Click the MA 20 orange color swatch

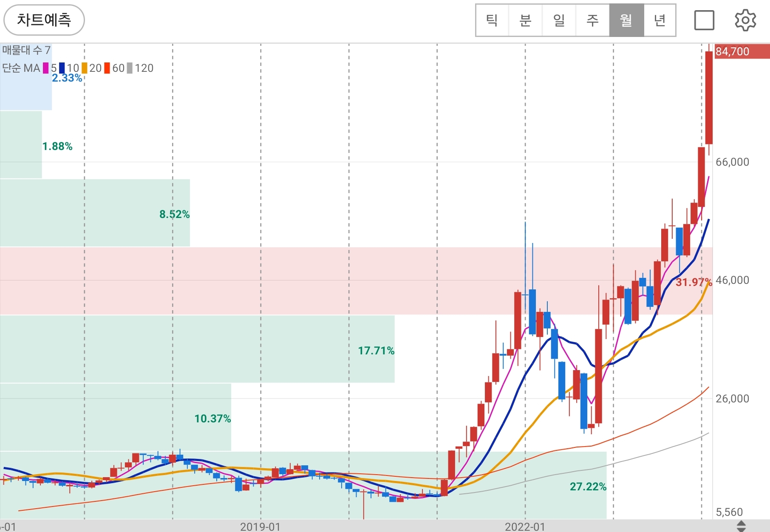pos(85,68)
